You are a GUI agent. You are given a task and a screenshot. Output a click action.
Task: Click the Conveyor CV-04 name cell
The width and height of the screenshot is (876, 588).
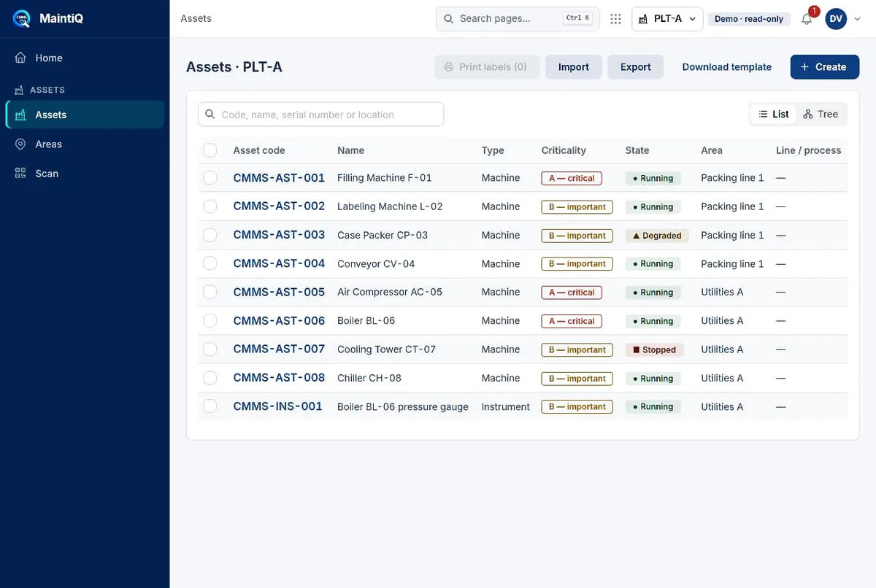click(x=376, y=263)
